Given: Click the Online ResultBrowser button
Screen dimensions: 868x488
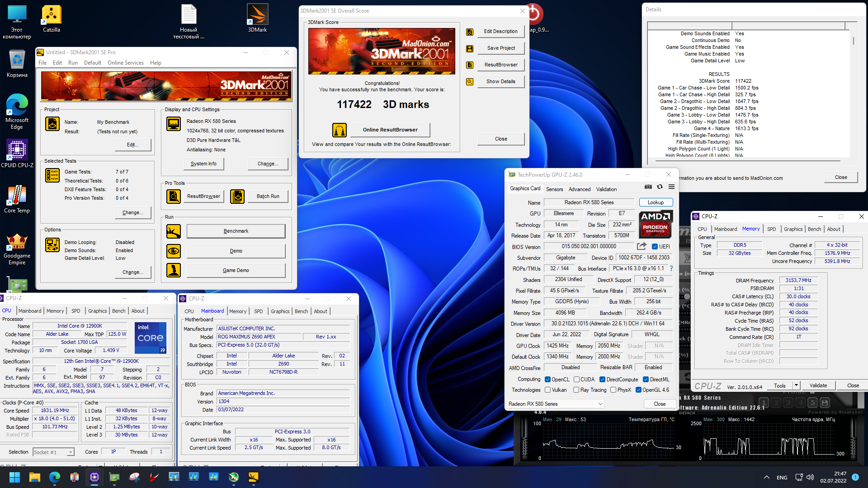Looking at the screenshot, I should (390, 130).
